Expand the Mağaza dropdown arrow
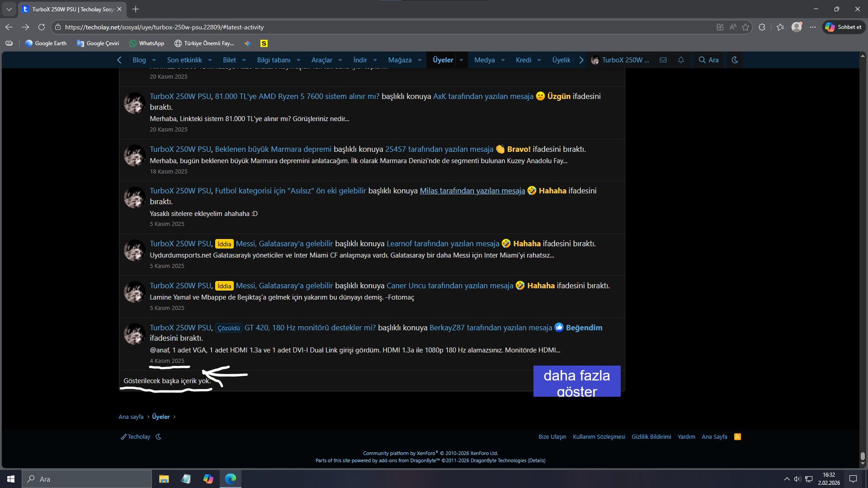This screenshot has width=868, height=488. point(420,60)
